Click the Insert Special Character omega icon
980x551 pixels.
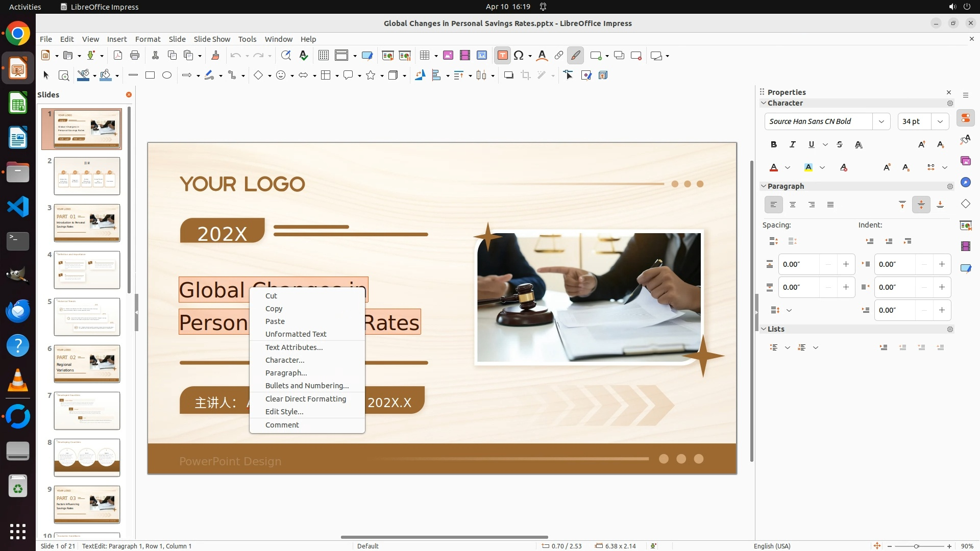tap(519, 56)
